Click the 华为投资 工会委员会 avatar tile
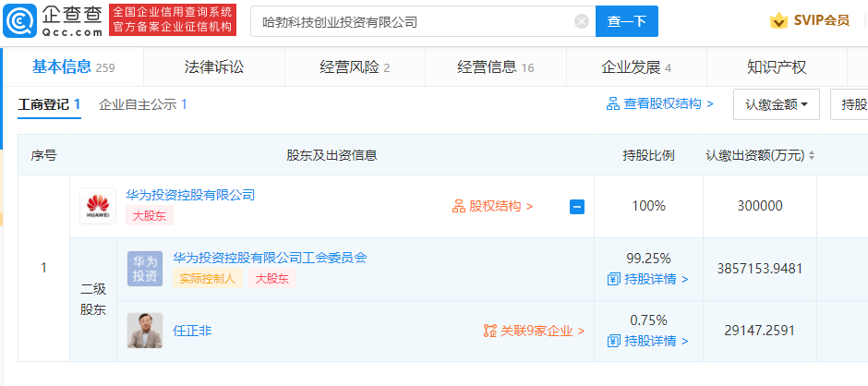This screenshot has width=868, height=386. [x=145, y=269]
